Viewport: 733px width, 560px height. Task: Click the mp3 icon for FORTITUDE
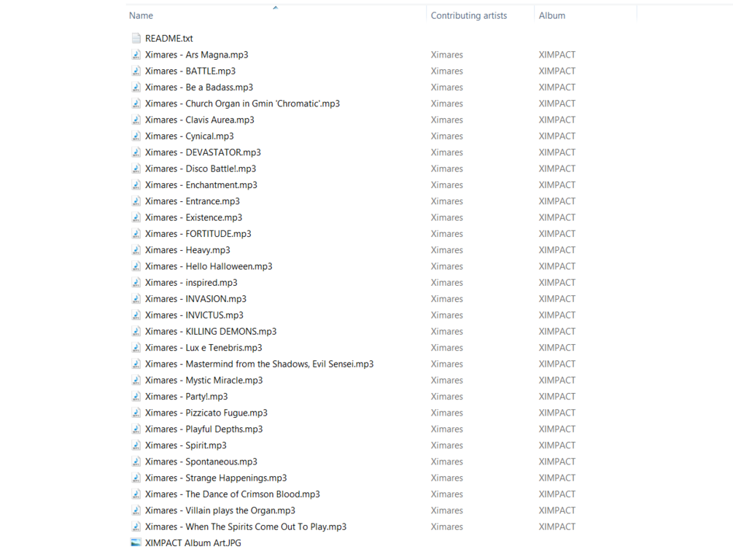[136, 234]
